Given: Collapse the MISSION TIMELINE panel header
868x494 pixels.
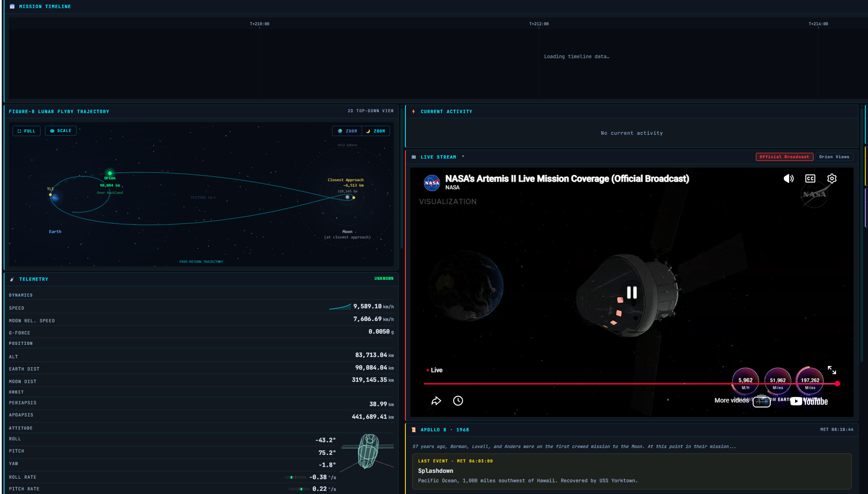Looking at the screenshot, I should pos(45,6).
